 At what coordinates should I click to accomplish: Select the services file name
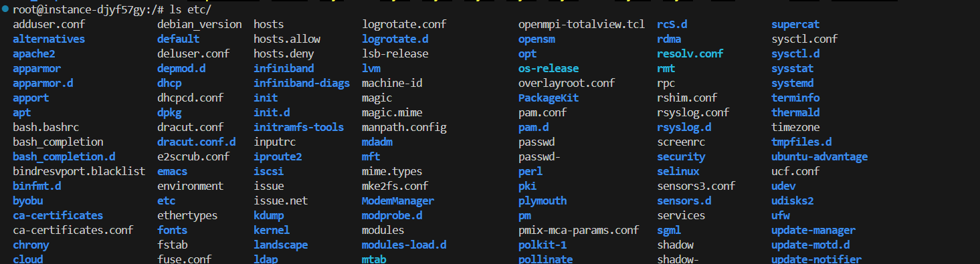[x=681, y=215]
